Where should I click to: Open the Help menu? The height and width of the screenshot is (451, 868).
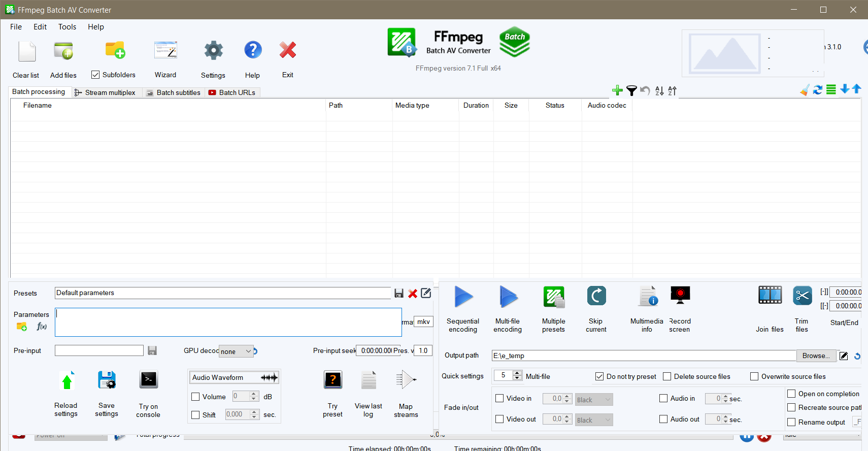(96, 27)
